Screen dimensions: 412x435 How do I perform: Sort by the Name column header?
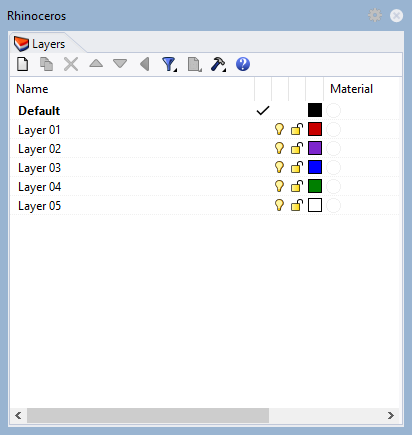click(x=132, y=89)
